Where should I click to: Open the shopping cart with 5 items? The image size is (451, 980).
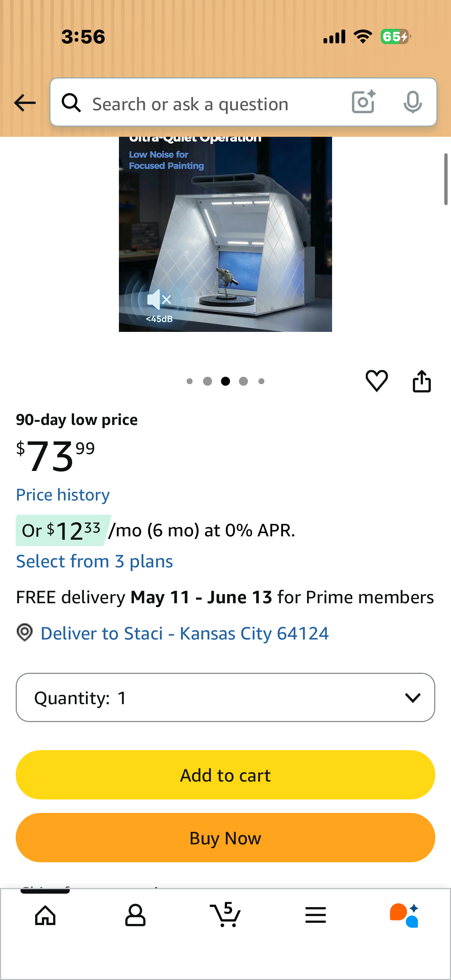pos(225,915)
